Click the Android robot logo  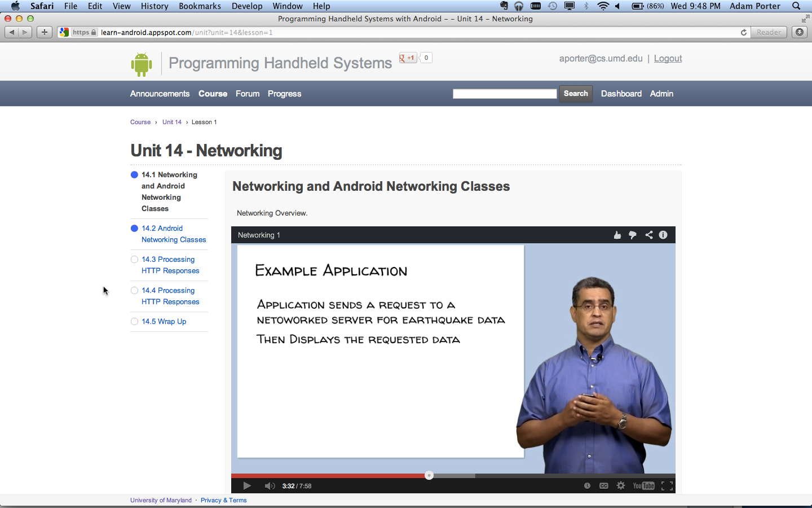(x=142, y=64)
